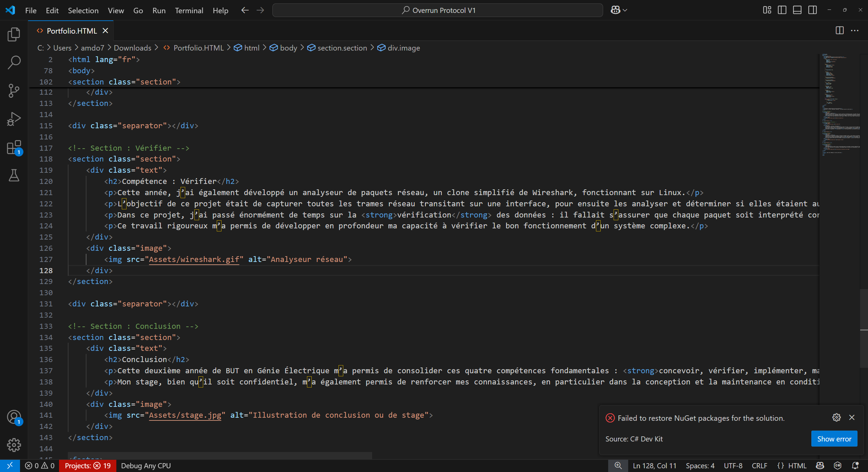This screenshot has width=868, height=472.
Task: Click Projects 19 errors status item
Action: tap(88, 466)
